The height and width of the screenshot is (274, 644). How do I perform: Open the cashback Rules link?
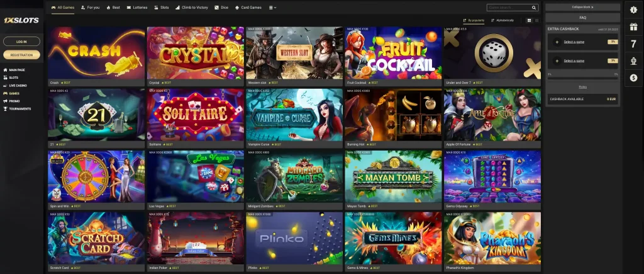point(582,87)
